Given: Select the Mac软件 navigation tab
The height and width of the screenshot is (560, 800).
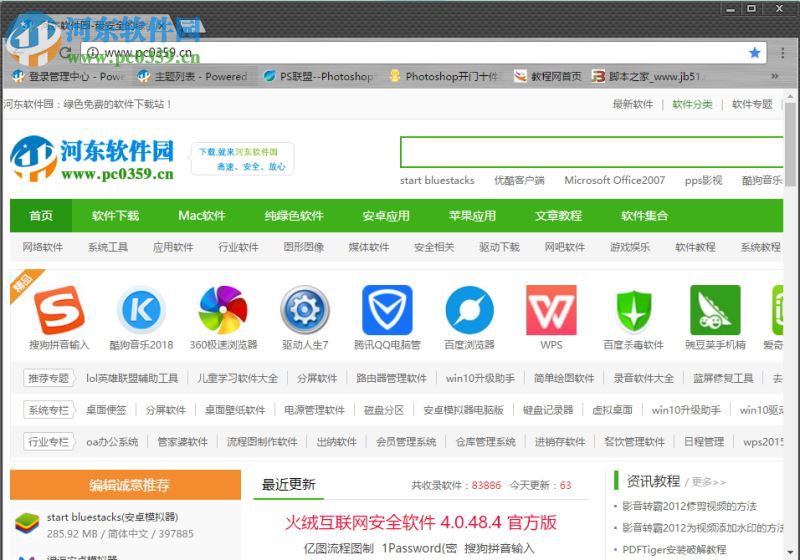Looking at the screenshot, I should pos(202,216).
